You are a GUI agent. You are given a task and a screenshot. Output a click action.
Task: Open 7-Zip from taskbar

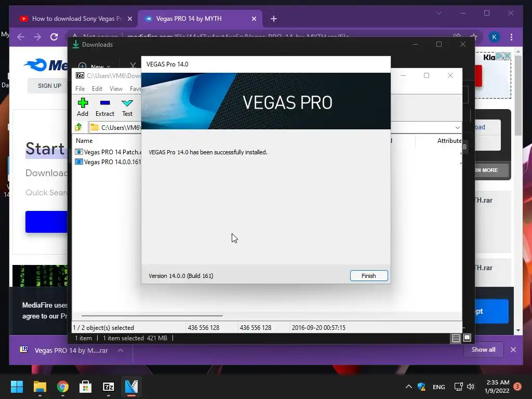pyautogui.click(x=108, y=387)
